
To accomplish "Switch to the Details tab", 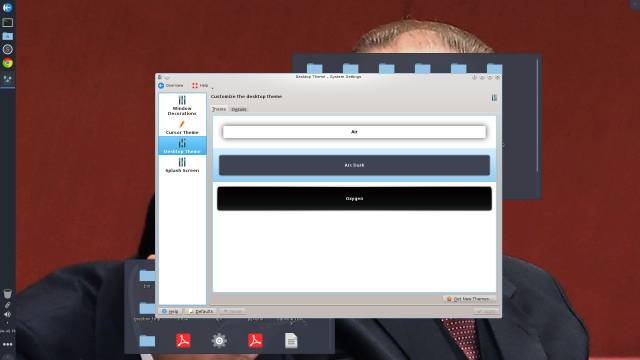I will [239, 109].
